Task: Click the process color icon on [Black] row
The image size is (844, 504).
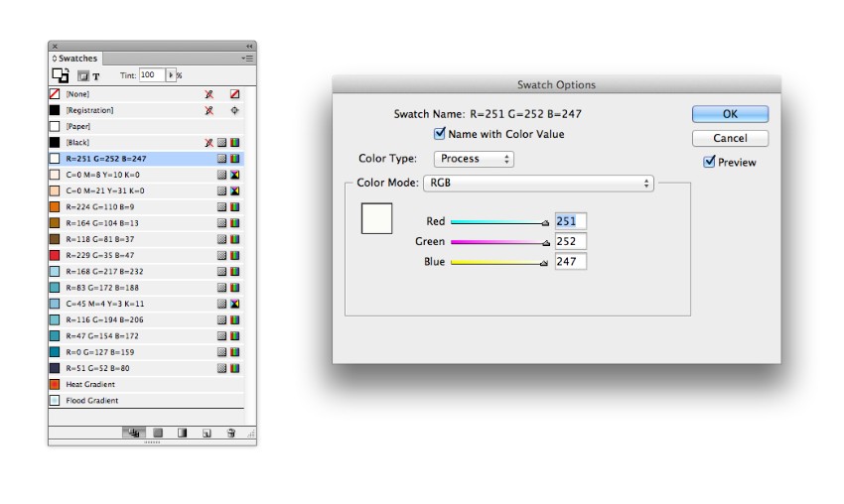Action: tap(221, 143)
